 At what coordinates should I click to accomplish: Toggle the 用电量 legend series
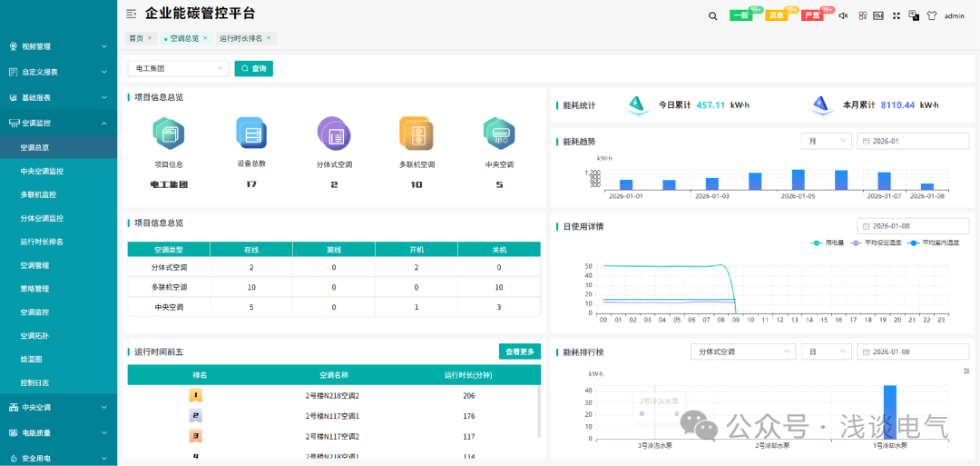(828, 242)
